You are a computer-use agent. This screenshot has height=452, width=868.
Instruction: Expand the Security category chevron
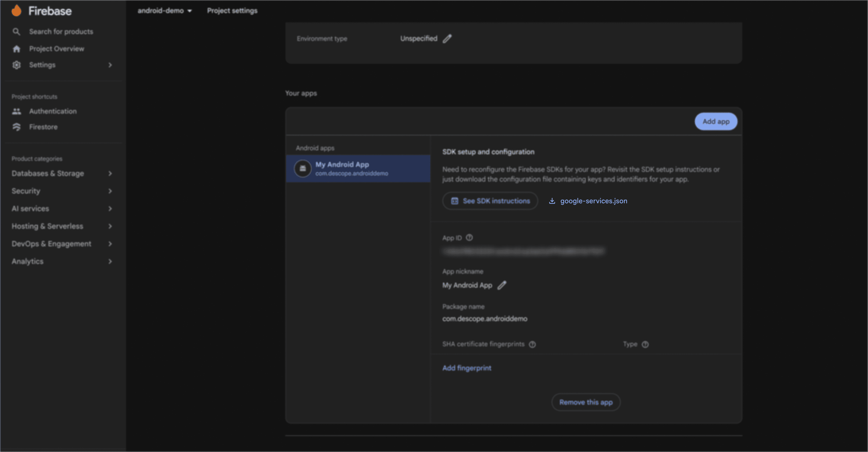[x=110, y=191]
